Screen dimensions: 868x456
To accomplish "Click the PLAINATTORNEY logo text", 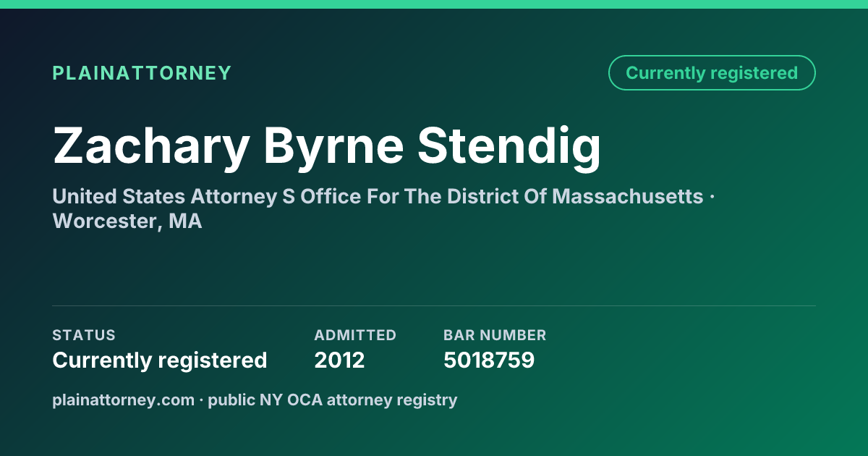I will coord(142,73).
